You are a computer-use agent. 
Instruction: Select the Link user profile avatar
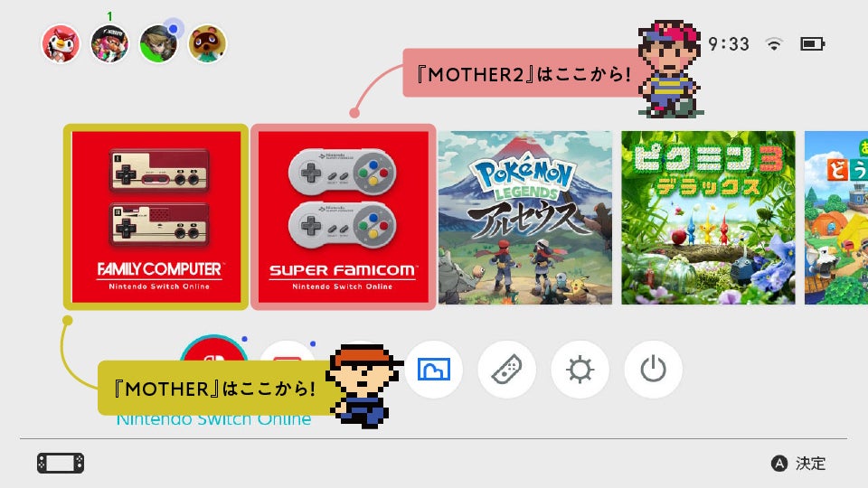click(158, 43)
